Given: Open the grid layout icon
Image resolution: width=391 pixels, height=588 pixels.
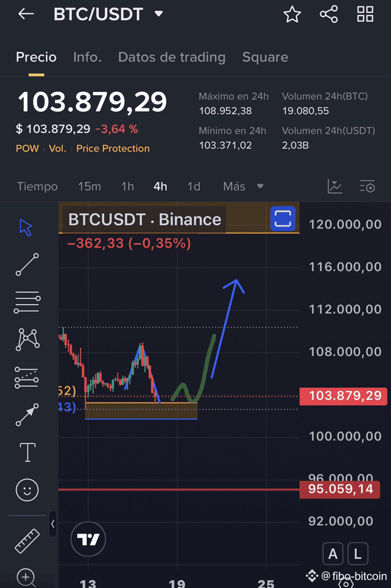Looking at the screenshot, I should pyautogui.click(x=365, y=14).
